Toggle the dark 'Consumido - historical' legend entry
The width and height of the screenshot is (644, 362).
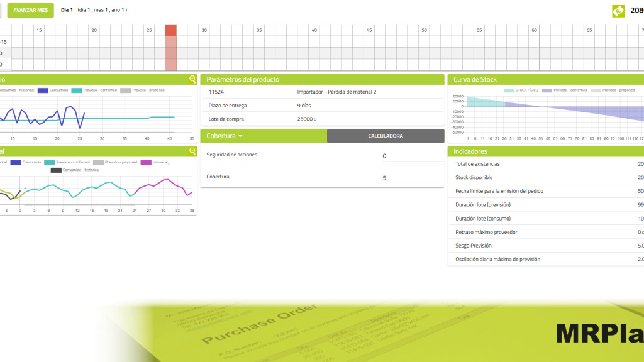75,170
